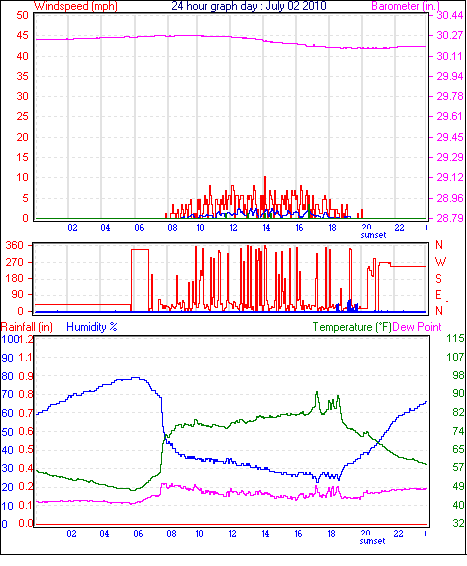Select the 28.79 barometer axis value
This screenshot has width=467, height=566.
tap(450, 218)
